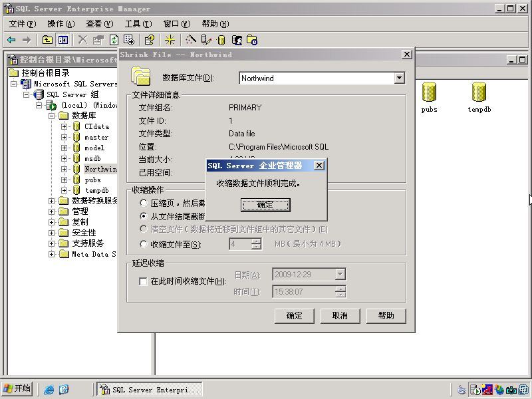Click 帮助 button in Shrink File dialog
The width and height of the screenshot is (532, 399).
point(386,316)
